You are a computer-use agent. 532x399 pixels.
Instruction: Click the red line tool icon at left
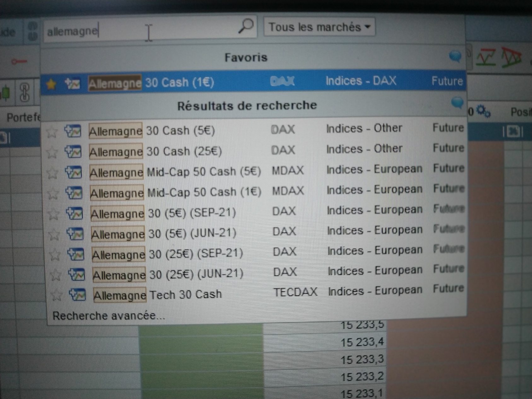(19, 61)
